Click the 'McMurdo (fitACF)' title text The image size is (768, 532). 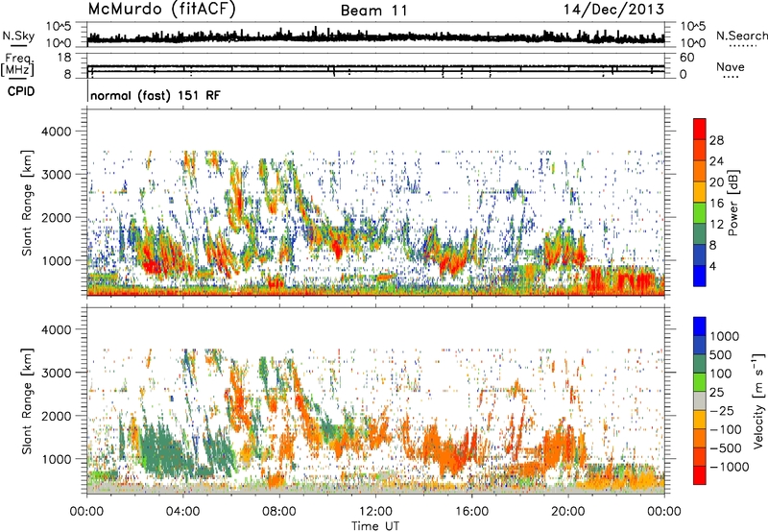[161, 10]
